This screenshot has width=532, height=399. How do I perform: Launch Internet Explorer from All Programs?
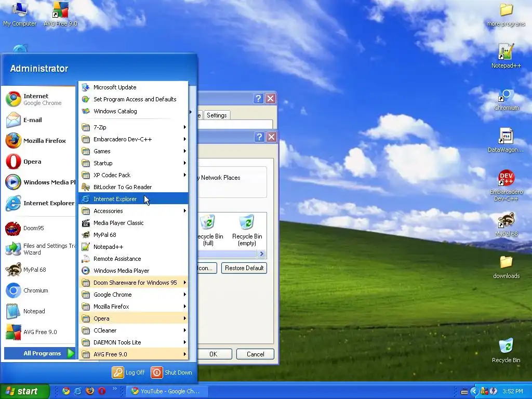(x=134, y=199)
